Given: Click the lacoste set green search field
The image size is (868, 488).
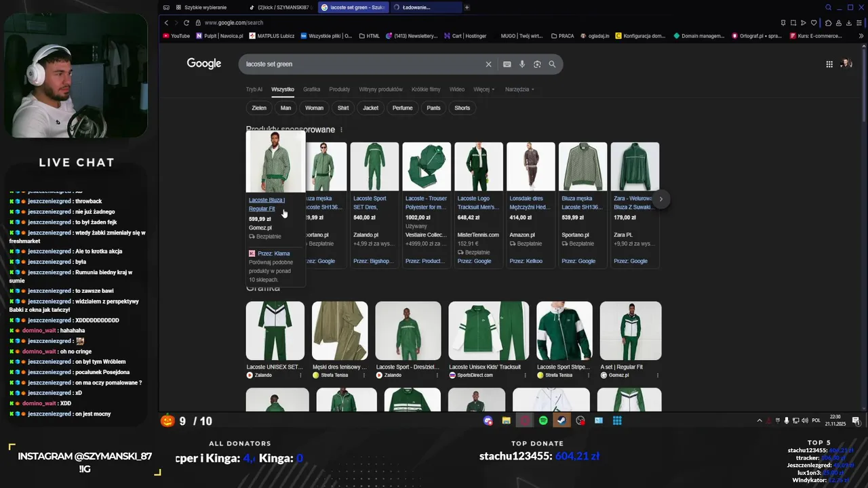Looking at the screenshot, I should point(363,64).
